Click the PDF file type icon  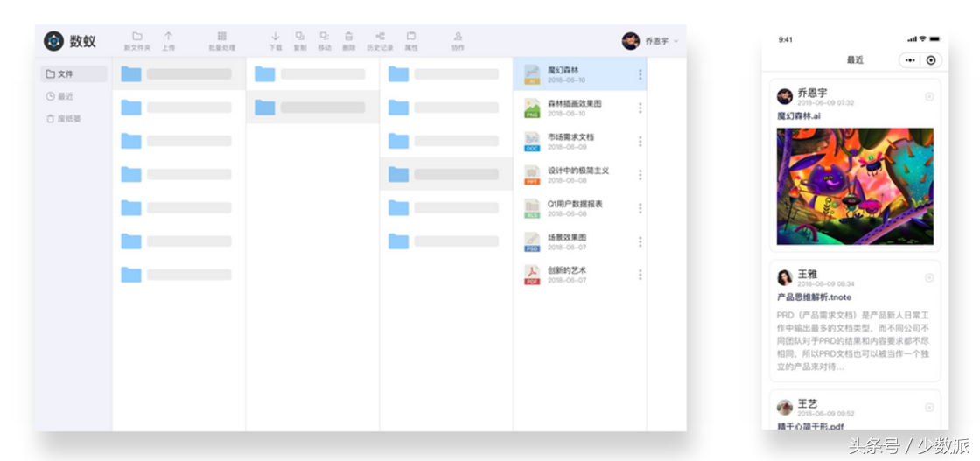coord(532,276)
